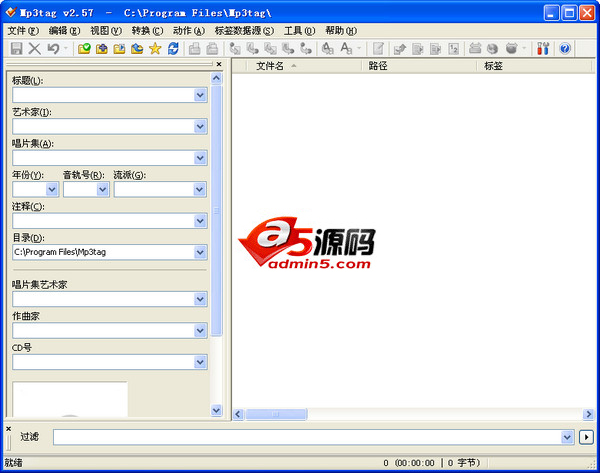Screen dimensions: 600x473
Task: Click the Tag to Tag convert icon
Action: click(306, 49)
